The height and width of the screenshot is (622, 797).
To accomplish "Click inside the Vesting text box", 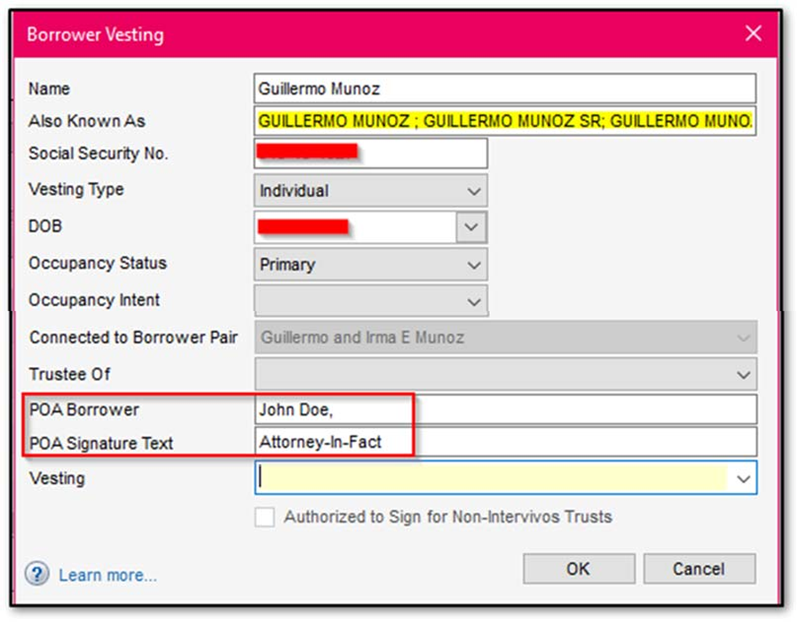I will click(492, 478).
